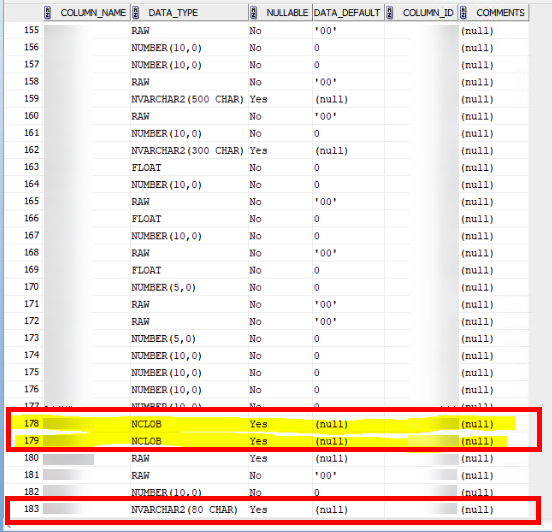Image resolution: width=552 pixels, height=532 pixels.
Task: Click the COLUMN_NAME header sort icon
Action: coord(48,13)
